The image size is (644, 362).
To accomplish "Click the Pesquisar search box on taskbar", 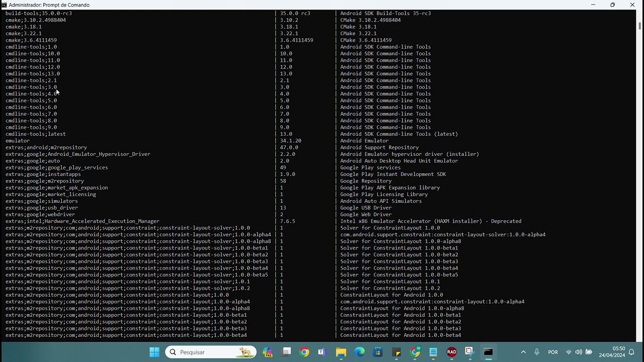I will pyautogui.click(x=210, y=352).
